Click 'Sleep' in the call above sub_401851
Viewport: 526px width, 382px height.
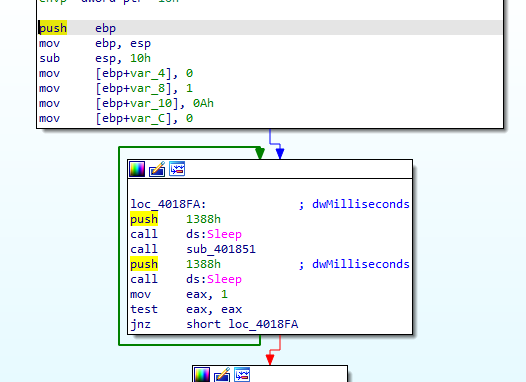(224, 234)
